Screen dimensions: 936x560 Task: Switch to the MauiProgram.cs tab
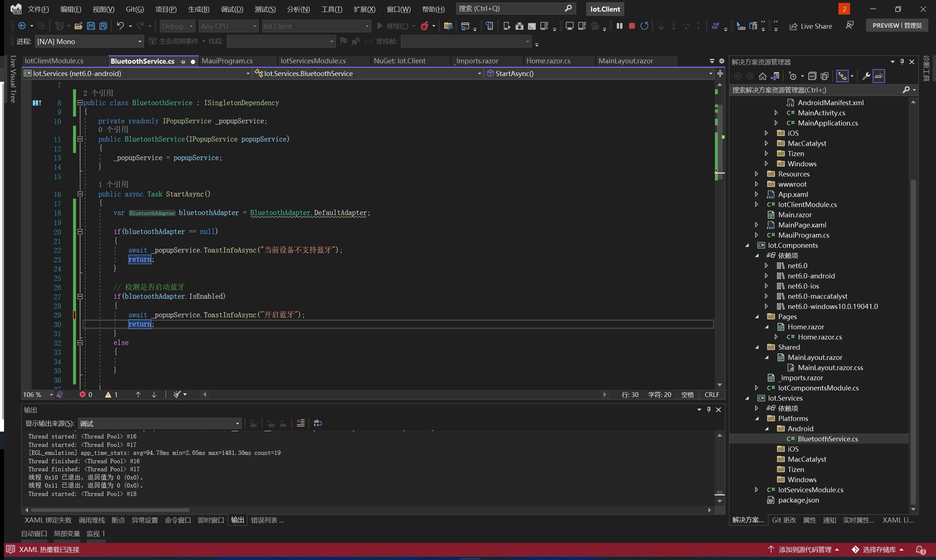227,61
